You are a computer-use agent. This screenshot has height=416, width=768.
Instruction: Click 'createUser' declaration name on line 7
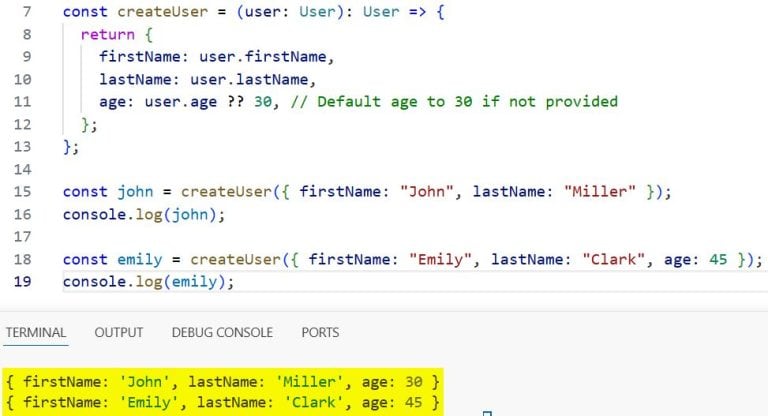click(x=163, y=11)
